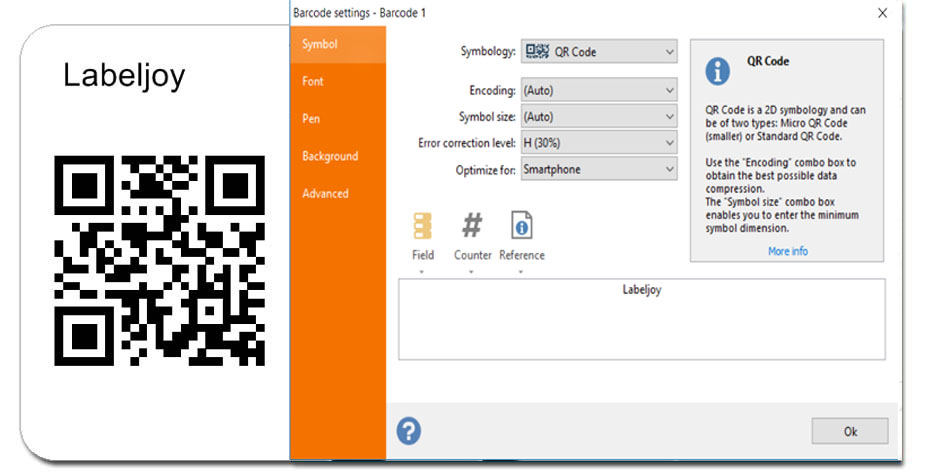Open the Optimize for dropdown
Viewport: 925px width, 475px height.
point(599,169)
